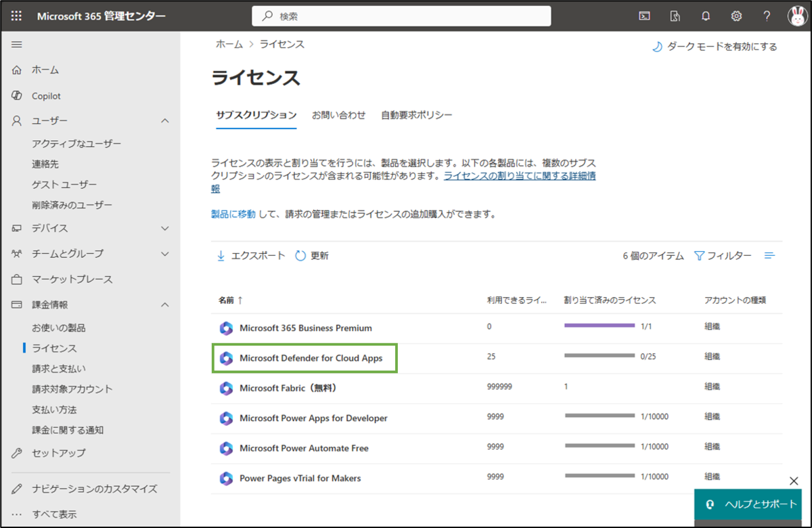Click the Power Apps for Developer product icon
812x528 pixels.
226,418
